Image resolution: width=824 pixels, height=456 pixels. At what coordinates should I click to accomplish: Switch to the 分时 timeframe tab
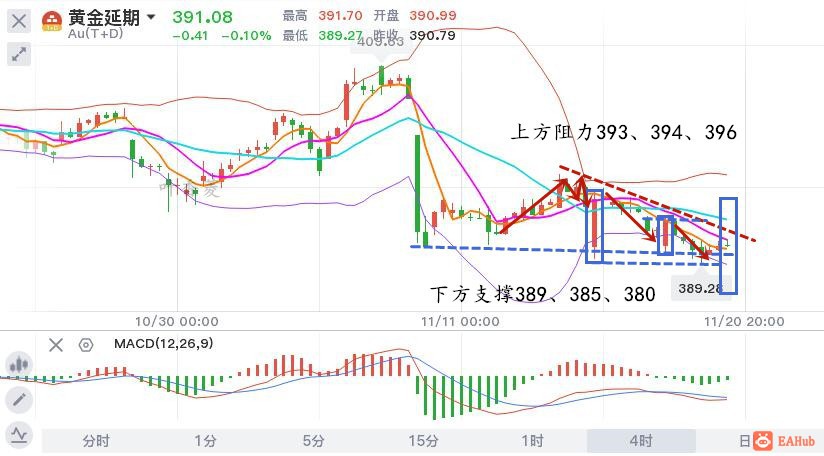pyautogui.click(x=96, y=441)
